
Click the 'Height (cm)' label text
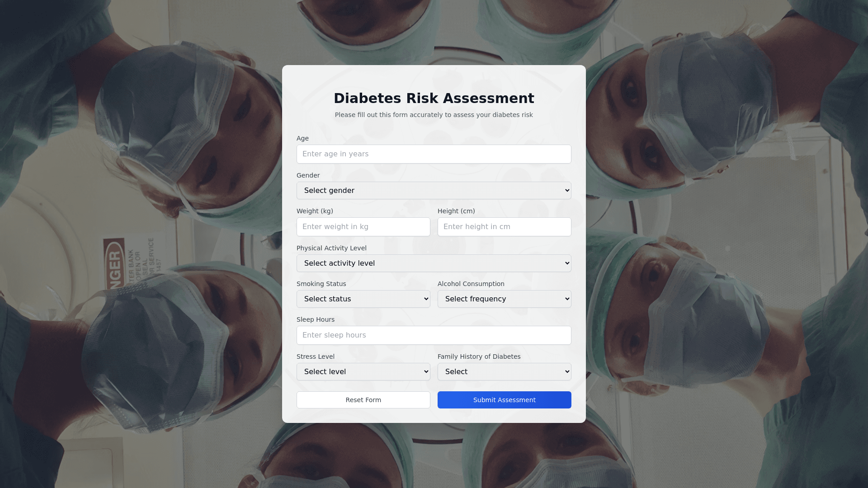click(456, 211)
